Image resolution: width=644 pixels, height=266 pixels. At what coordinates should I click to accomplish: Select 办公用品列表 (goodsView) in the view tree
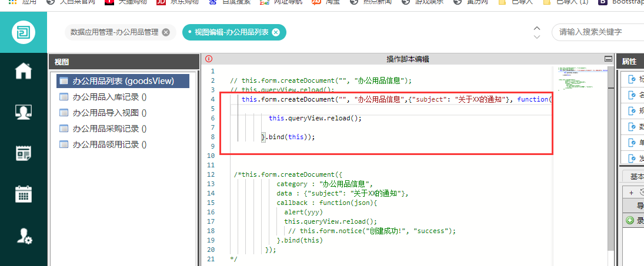[x=123, y=81]
